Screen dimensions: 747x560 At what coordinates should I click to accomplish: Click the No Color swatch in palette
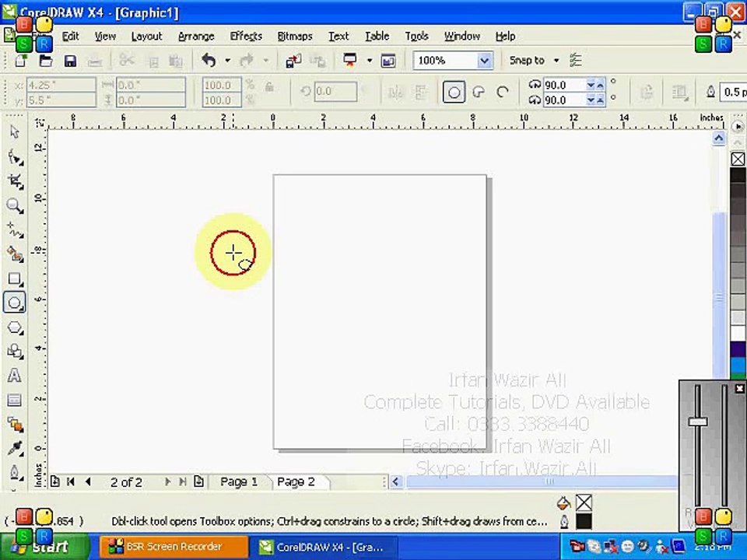(x=738, y=159)
